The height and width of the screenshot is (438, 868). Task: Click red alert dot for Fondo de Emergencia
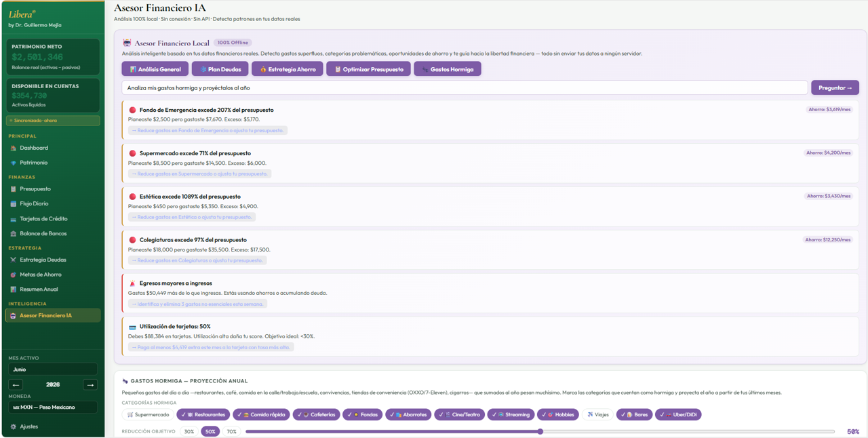[x=132, y=110]
